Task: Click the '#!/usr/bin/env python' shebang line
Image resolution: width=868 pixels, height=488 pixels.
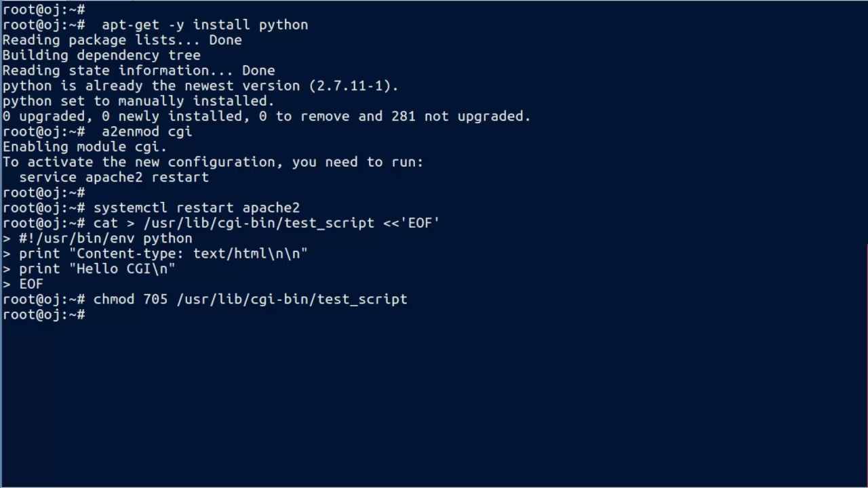Action: tap(105, 239)
